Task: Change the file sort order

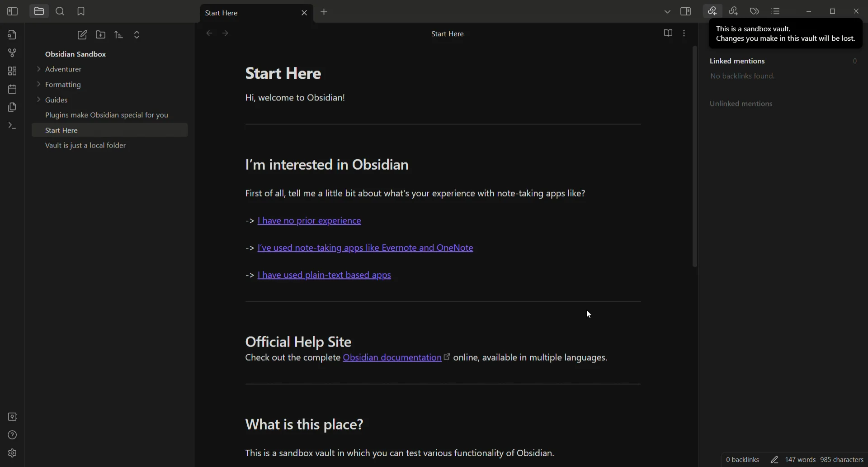Action: coord(119,35)
